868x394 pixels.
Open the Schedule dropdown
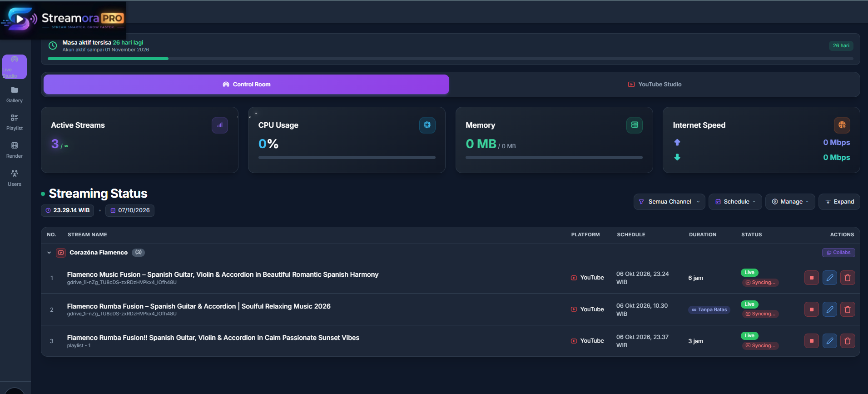click(x=735, y=202)
